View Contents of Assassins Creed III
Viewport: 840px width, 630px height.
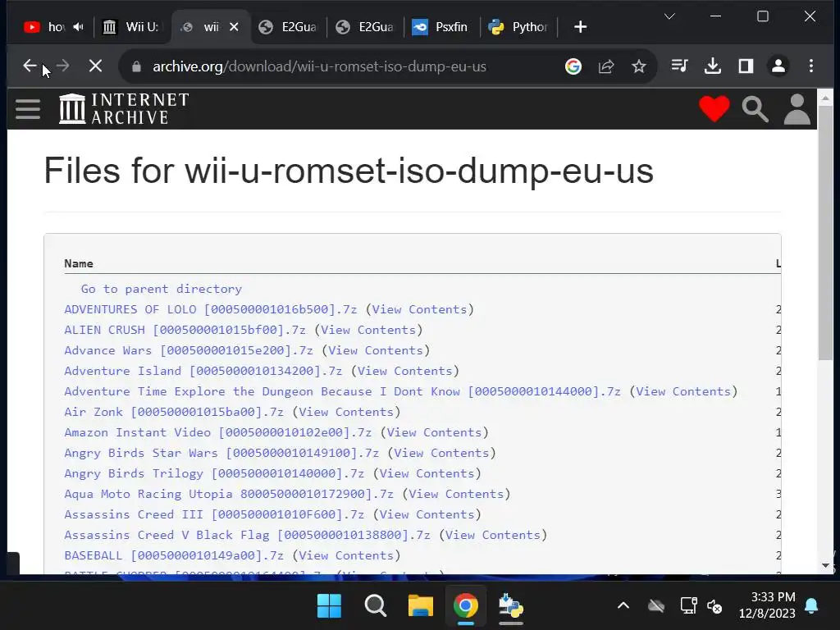pyautogui.click(x=427, y=514)
